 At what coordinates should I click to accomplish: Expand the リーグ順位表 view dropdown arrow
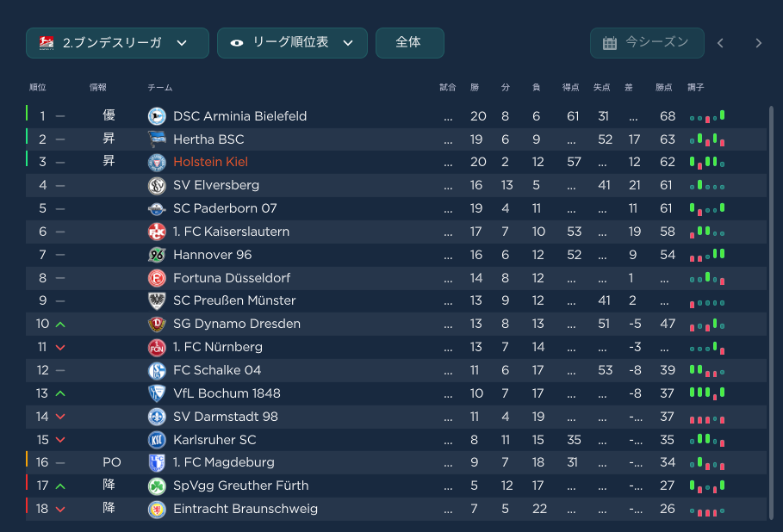click(x=348, y=43)
